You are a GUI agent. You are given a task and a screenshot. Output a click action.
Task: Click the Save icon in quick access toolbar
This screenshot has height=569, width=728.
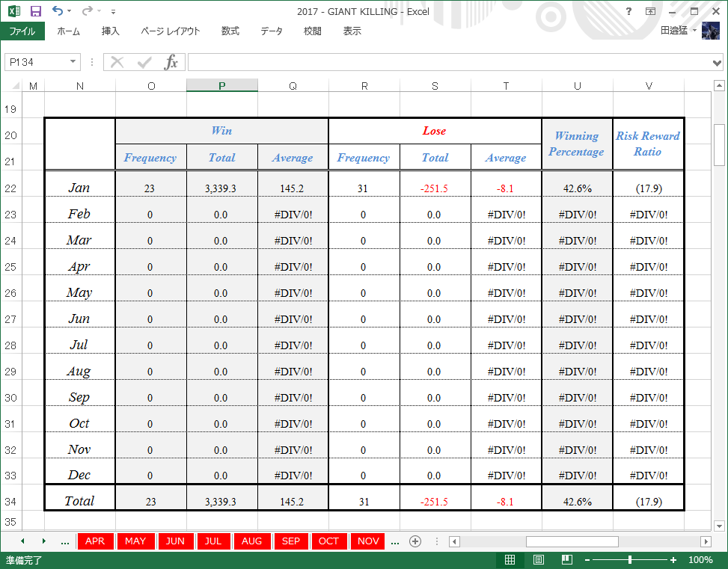point(36,11)
